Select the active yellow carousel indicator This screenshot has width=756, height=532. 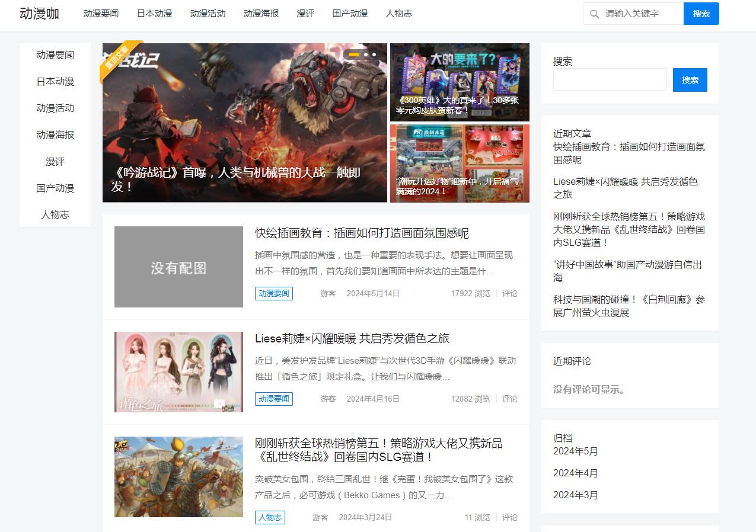(353, 55)
